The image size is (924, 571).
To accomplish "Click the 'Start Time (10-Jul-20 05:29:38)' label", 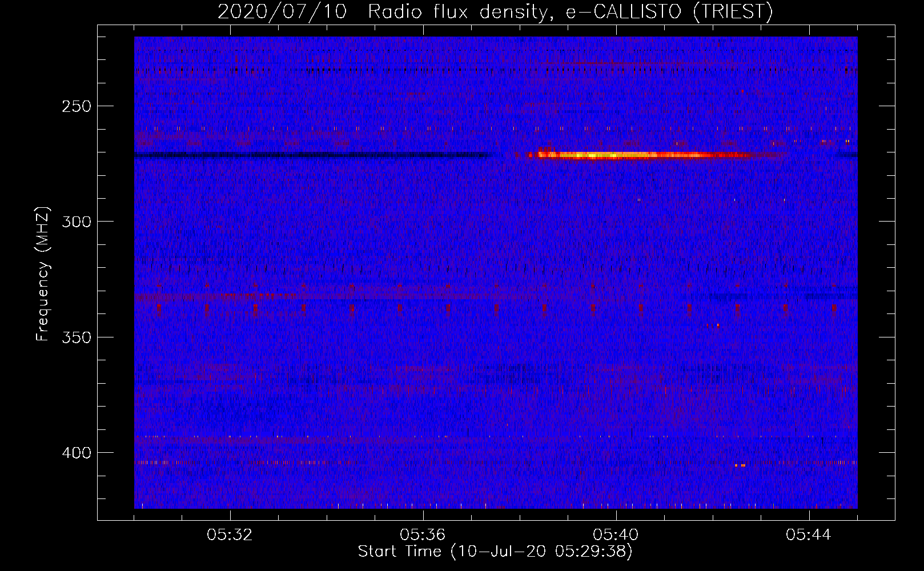I will pos(495,552).
